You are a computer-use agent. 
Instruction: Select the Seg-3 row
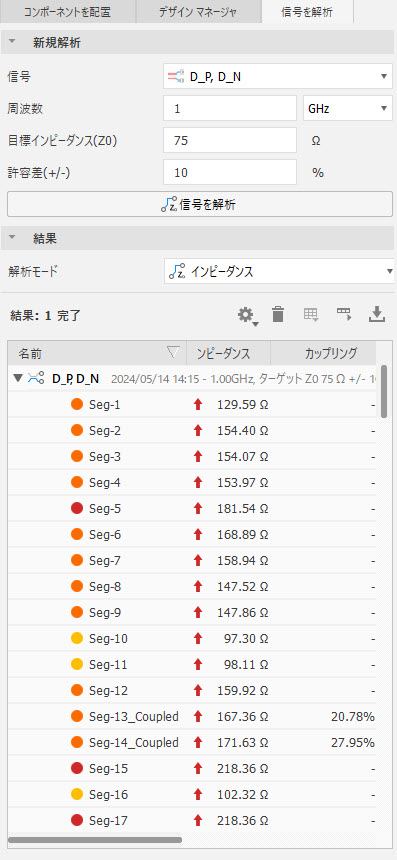click(192, 457)
